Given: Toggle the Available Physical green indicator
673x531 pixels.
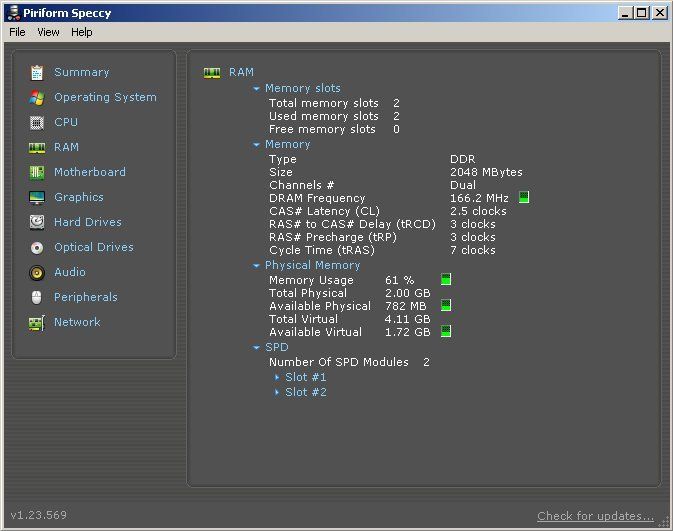Looking at the screenshot, I should tap(446, 305).
